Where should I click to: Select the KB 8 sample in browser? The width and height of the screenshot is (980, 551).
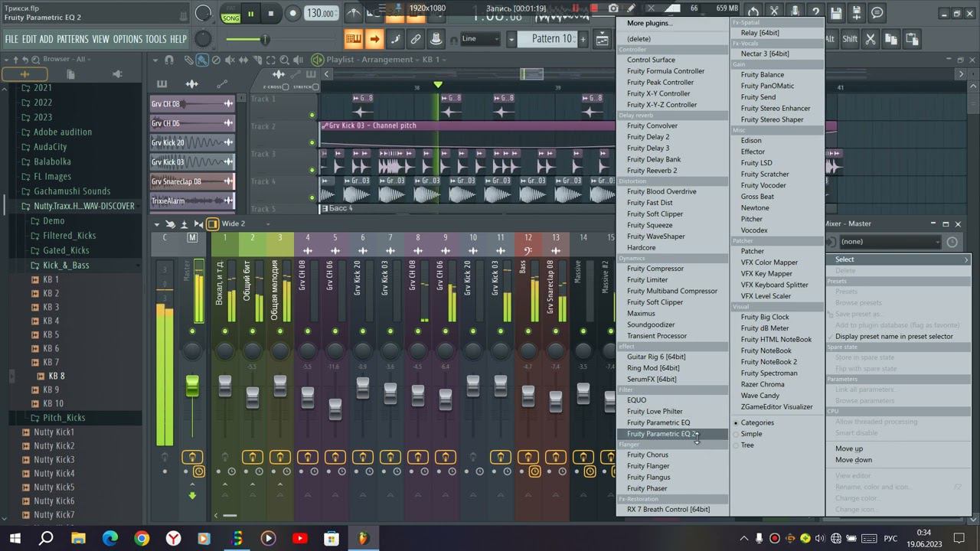click(x=57, y=376)
